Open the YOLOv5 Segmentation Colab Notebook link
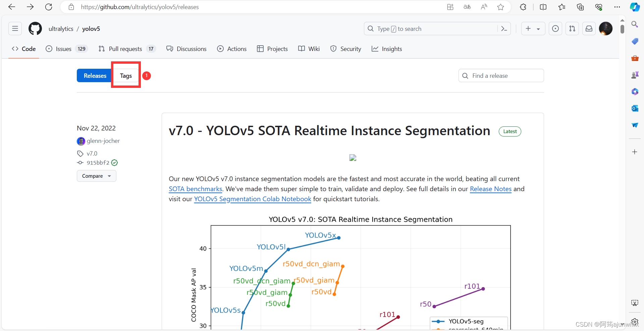This screenshot has height=331, width=644. [x=253, y=199]
